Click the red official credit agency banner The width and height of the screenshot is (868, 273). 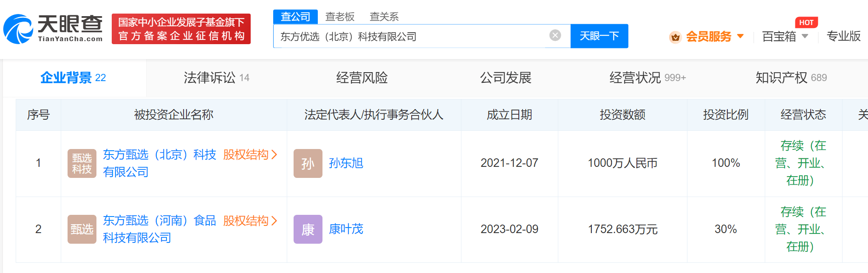pos(181,29)
